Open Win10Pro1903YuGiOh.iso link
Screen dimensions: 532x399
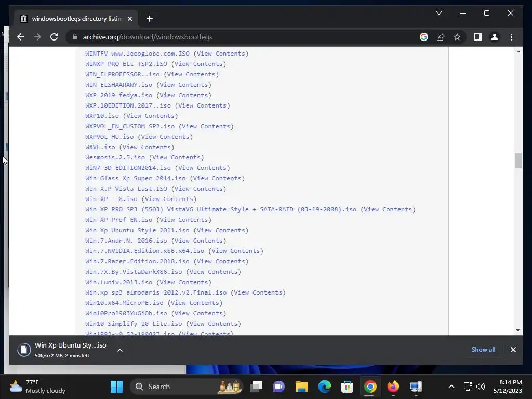coord(126,313)
